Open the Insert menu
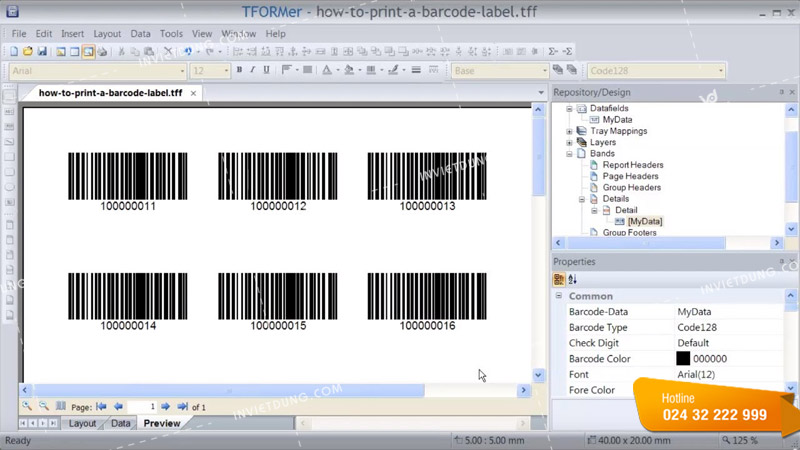800x450 pixels. click(x=72, y=34)
